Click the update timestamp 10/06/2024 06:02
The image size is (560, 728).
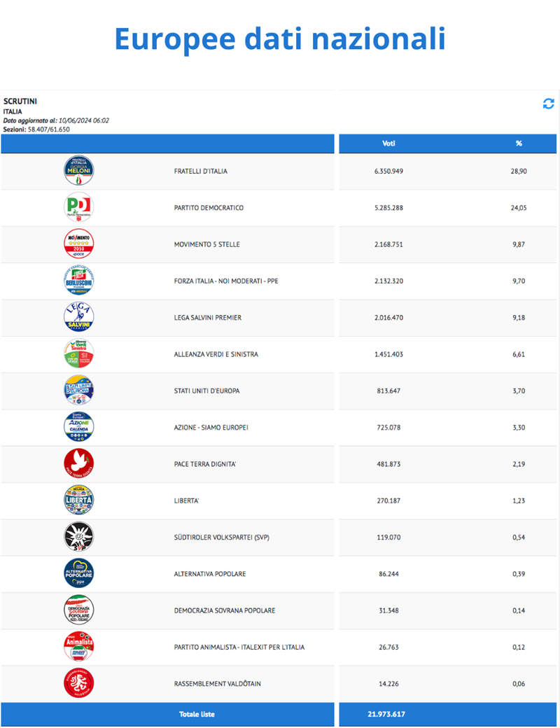[84, 120]
